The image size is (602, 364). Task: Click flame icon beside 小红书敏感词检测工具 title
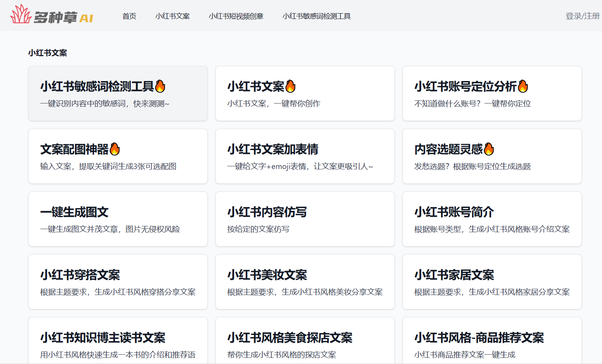160,86
